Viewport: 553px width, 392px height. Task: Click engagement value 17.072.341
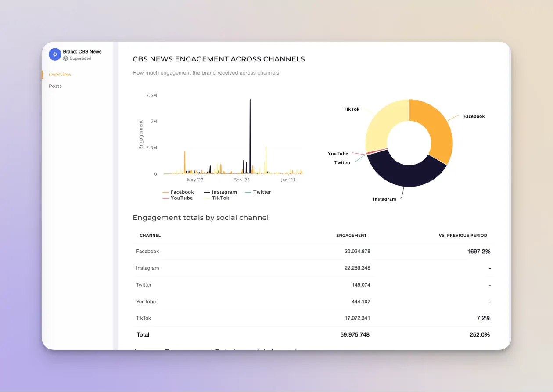tap(357, 318)
